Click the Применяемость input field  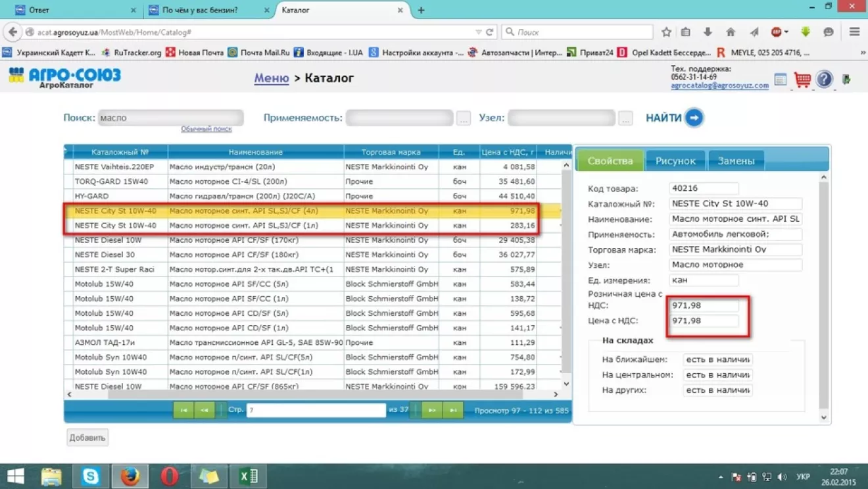400,118
